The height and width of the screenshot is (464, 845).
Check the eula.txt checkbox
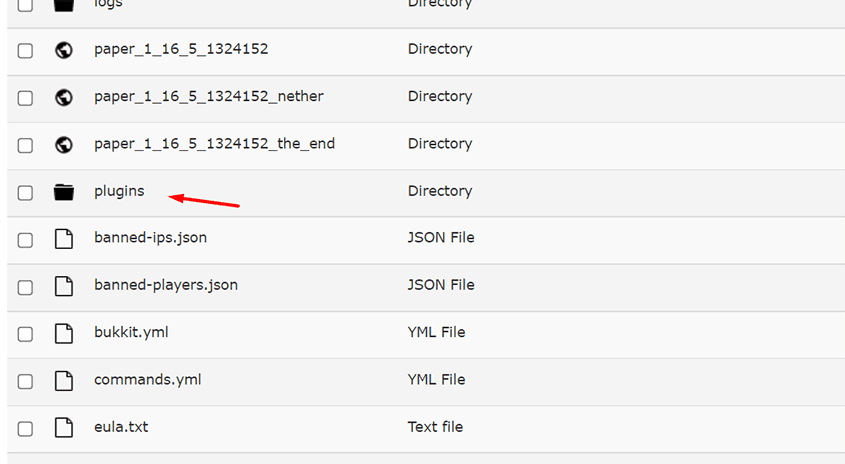coord(25,429)
